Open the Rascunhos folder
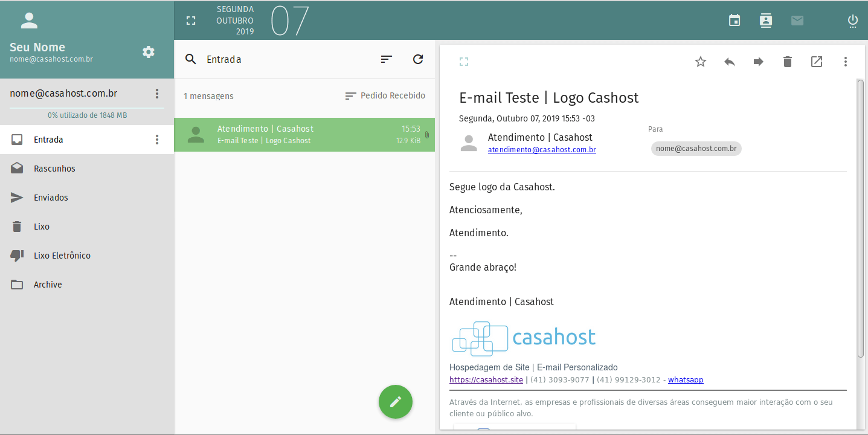 click(87, 169)
